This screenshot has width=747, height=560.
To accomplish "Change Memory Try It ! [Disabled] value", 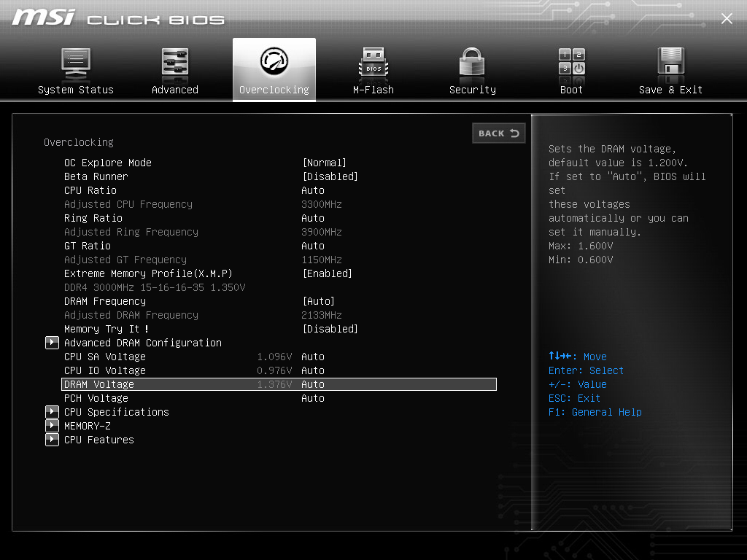I will tap(330, 329).
